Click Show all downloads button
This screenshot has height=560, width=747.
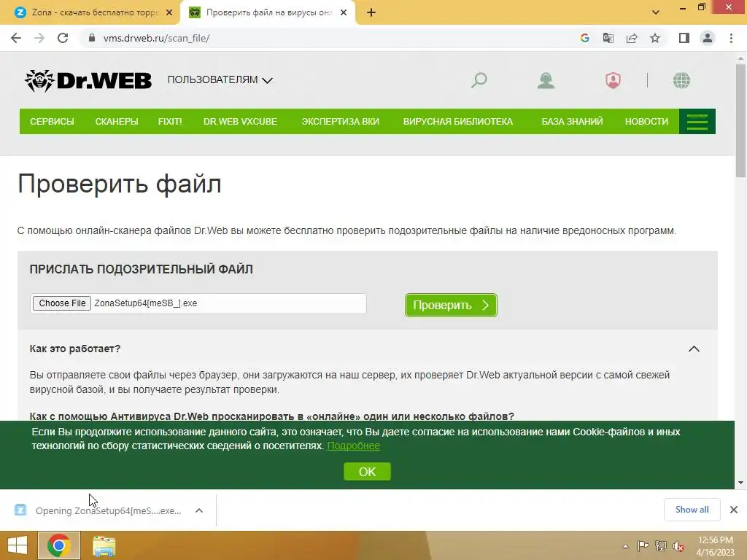point(692,510)
